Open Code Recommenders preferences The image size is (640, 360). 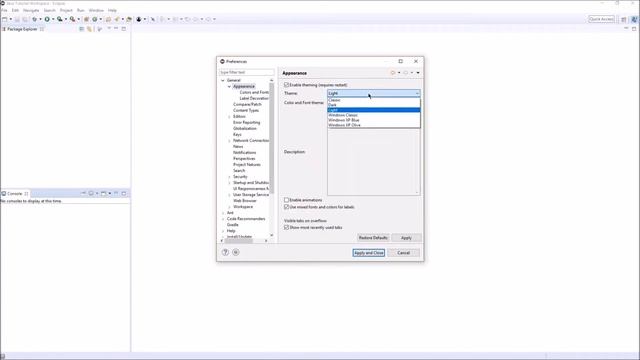click(x=246, y=219)
